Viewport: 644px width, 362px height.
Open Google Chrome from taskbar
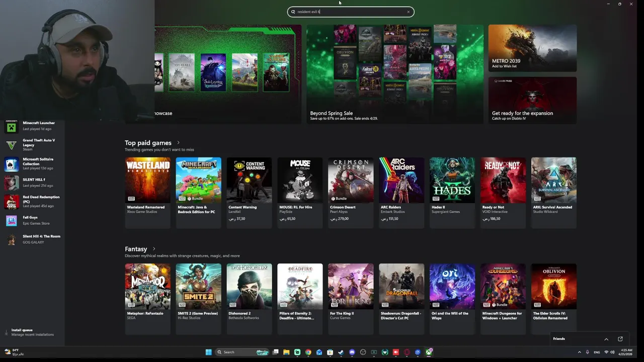308,352
